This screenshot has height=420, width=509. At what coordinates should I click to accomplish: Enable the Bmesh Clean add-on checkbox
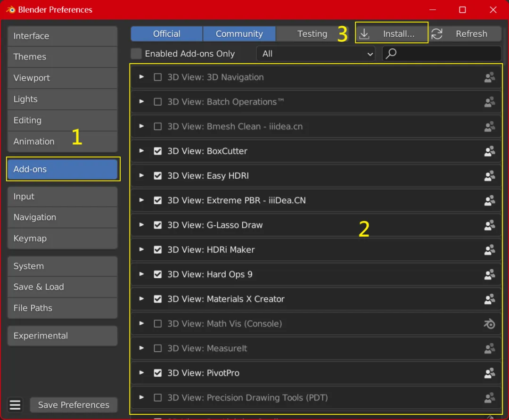(x=158, y=127)
